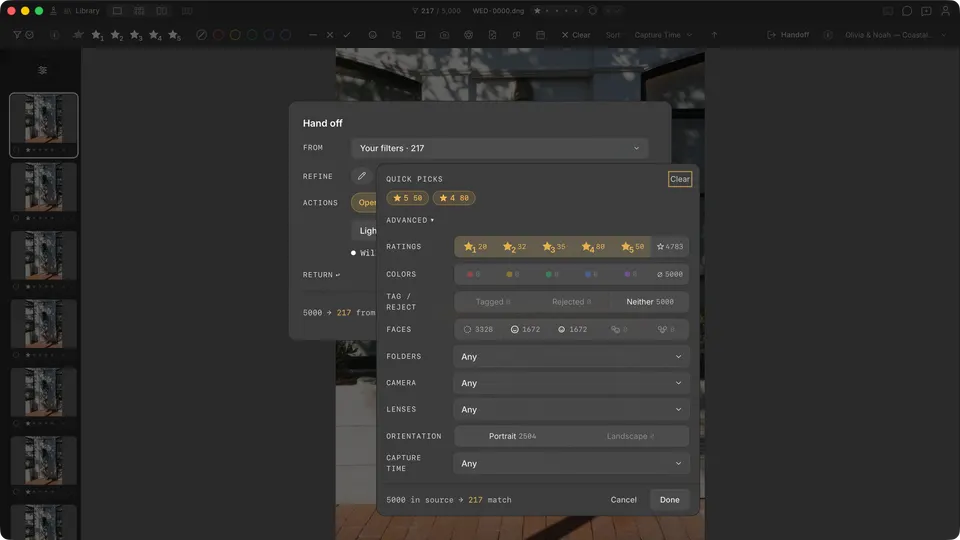Apply yellow color label in toolbar
Screen dimensions: 960x540
pyautogui.click(x=235, y=35)
